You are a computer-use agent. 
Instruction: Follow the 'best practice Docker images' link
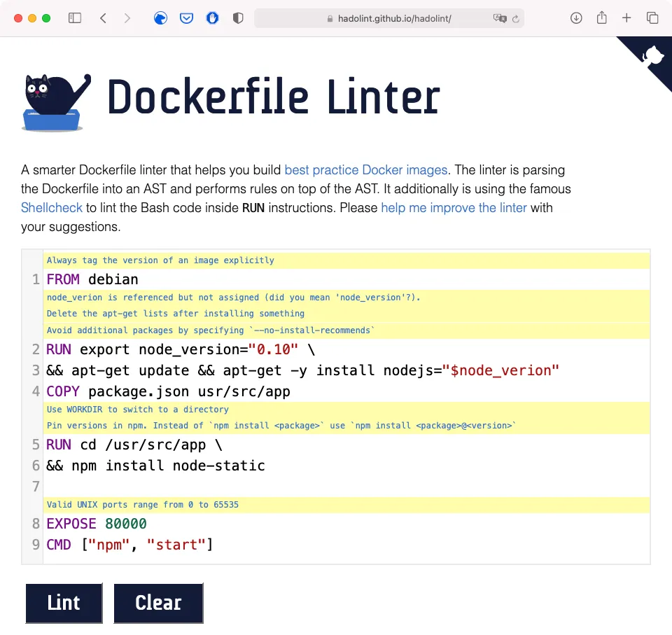click(366, 170)
